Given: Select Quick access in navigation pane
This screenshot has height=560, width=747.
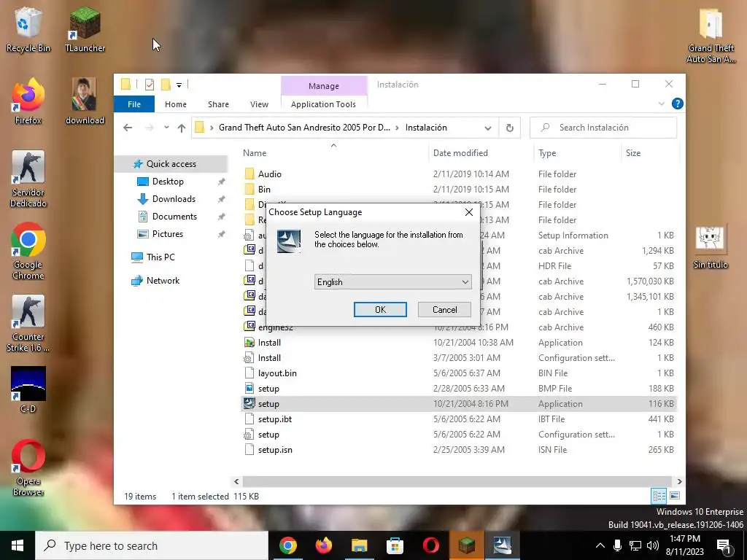Looking at the screenshot, I should [x=171, y=164].
